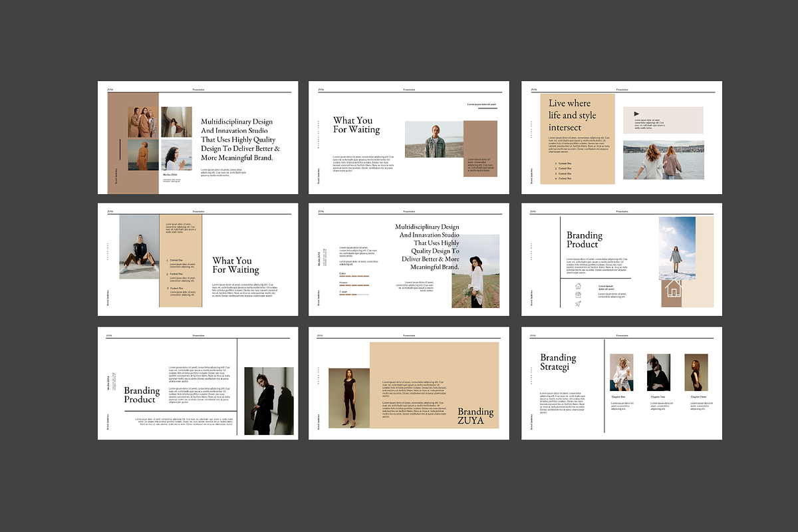Click the grey box containing the play triangle
Viewport: 798px width, 532px height.
tap(663, 120)
